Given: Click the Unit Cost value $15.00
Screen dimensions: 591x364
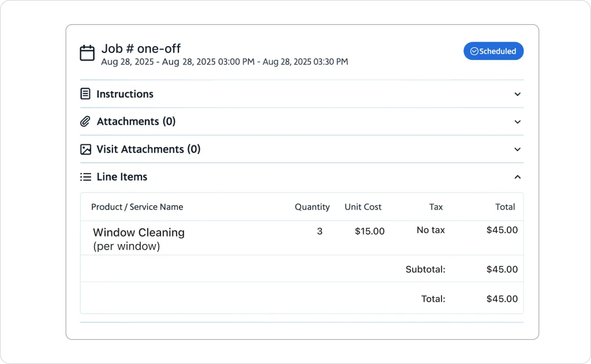Looking at the screenshot, I should pyautogui.click(x=369, y=231).
